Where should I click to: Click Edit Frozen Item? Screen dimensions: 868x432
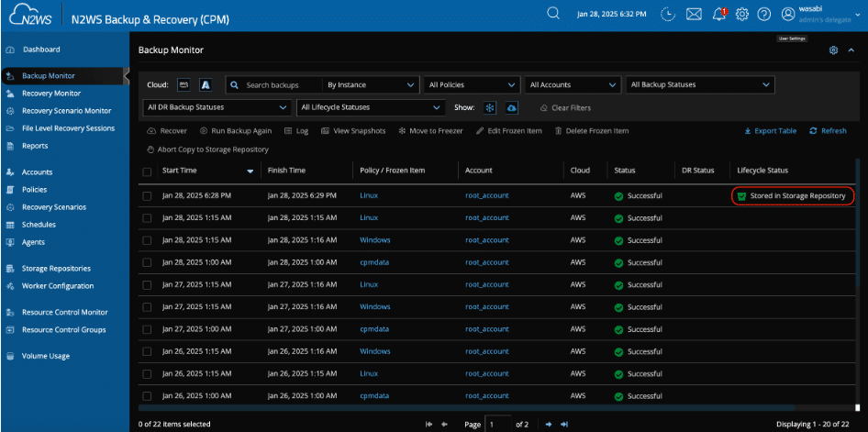[508, 131]
